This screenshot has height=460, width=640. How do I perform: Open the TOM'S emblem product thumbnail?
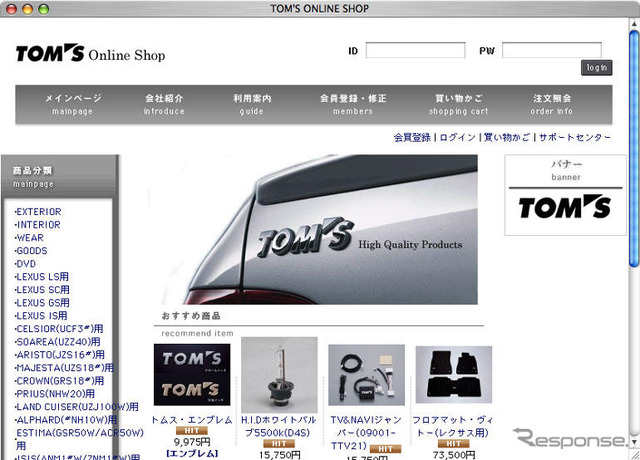tap(192, 375)
